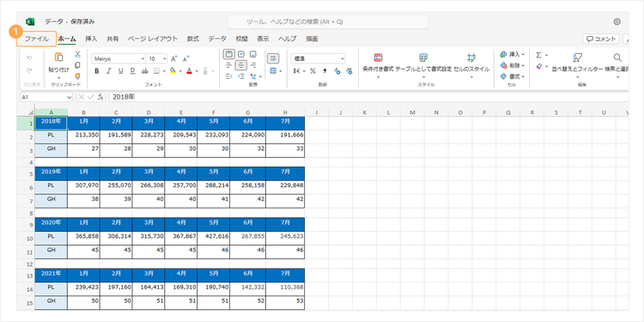Switch to the ページ レイアウト tab
Image resolution: width=644 pixels, height=322 pixels.
tap(152, 39)
